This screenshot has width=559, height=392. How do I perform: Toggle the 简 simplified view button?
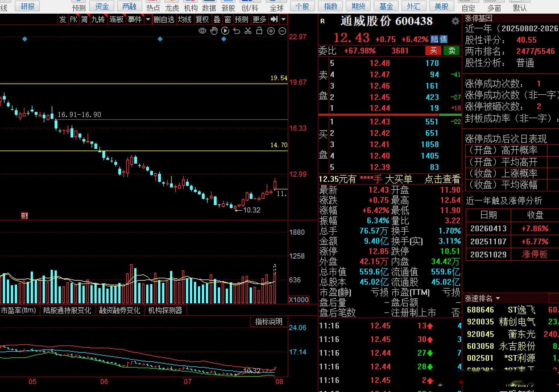pos(84,19)
